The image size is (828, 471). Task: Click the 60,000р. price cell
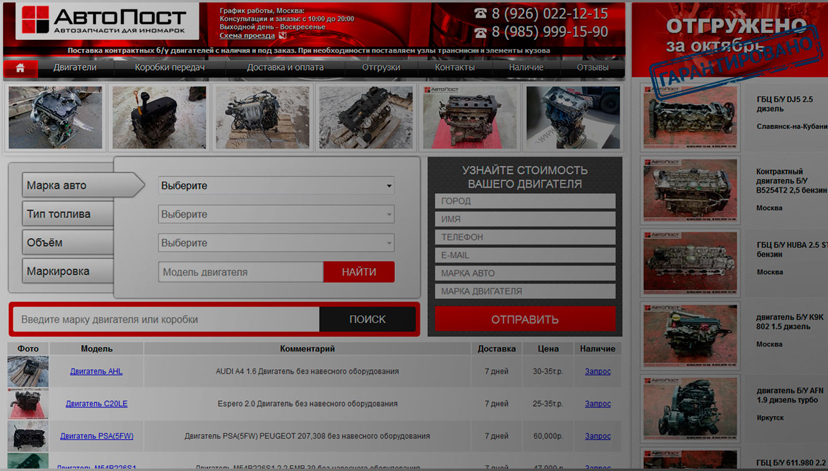pyautogui.click(x=548, y=436)
